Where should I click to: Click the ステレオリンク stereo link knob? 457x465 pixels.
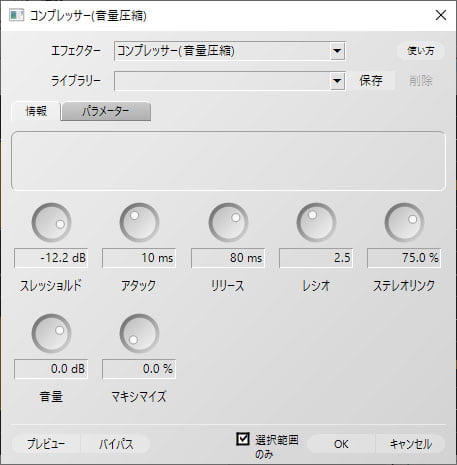404,222
